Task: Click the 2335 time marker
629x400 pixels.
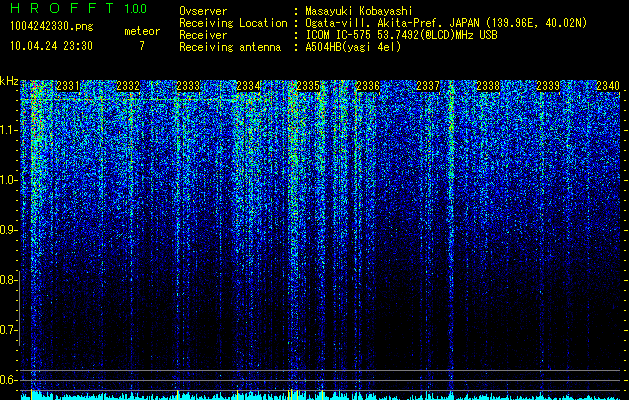Action: 308,86
